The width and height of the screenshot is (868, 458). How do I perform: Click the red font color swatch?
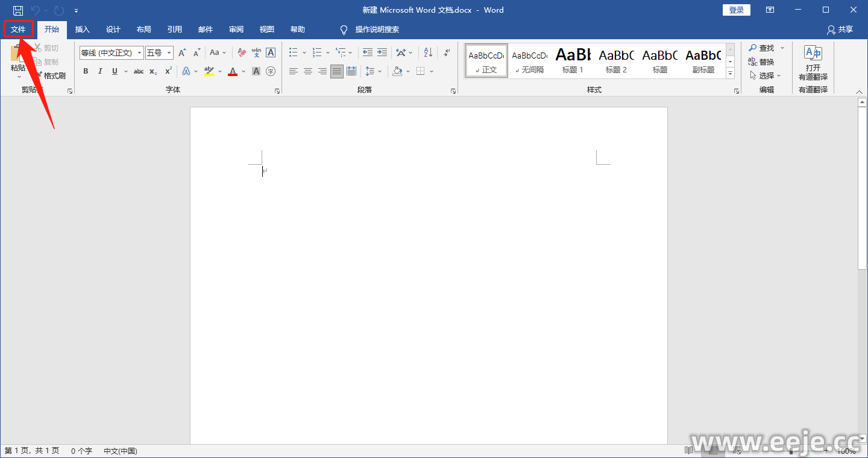[x=233, y=72]
